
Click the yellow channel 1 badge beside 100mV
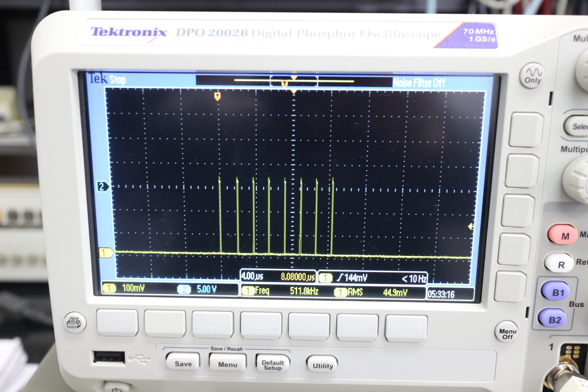[109, 288]
